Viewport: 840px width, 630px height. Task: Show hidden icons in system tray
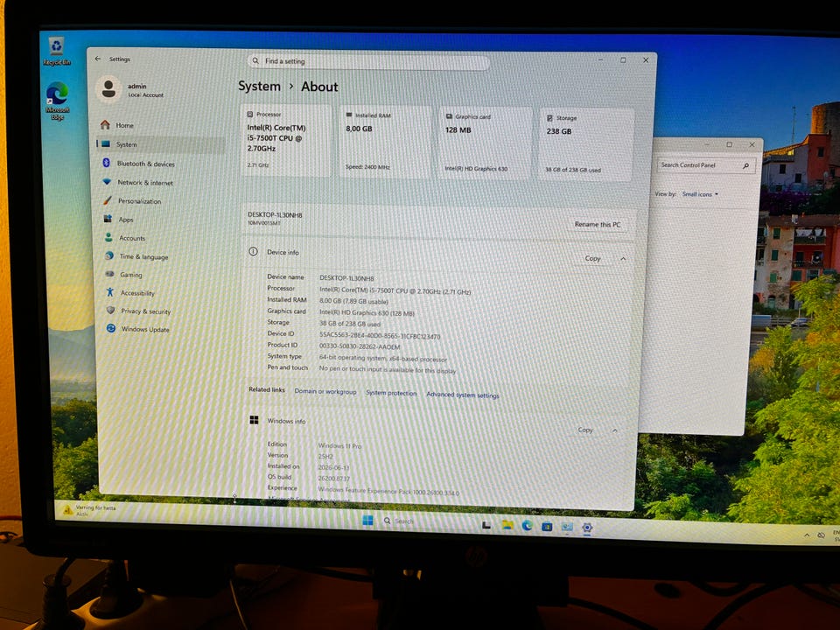pyautogui.click(x=807, y=535)
